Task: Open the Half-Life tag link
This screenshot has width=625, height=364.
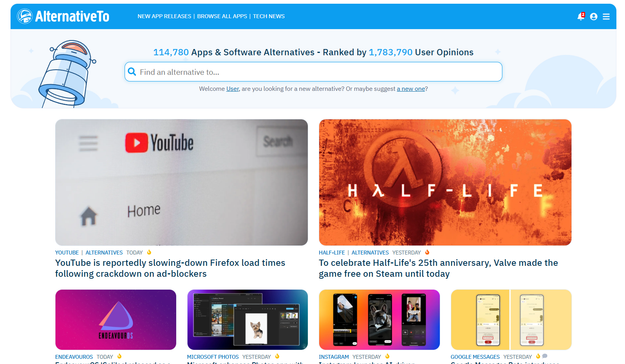Action: pos(332,252)
